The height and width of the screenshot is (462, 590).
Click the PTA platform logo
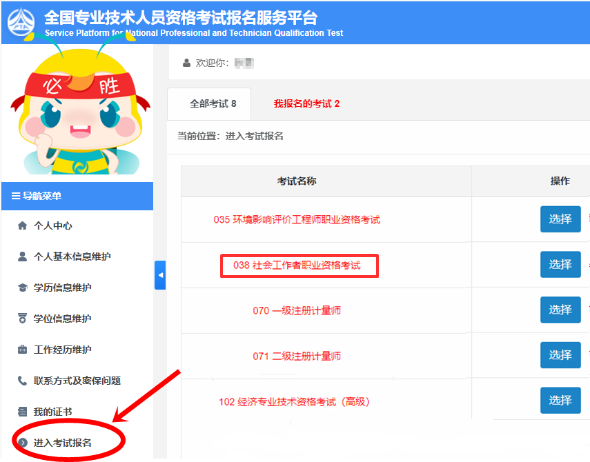21,22
